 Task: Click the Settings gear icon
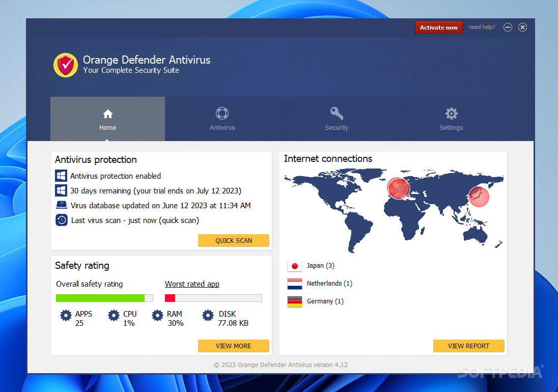point(451,114)
